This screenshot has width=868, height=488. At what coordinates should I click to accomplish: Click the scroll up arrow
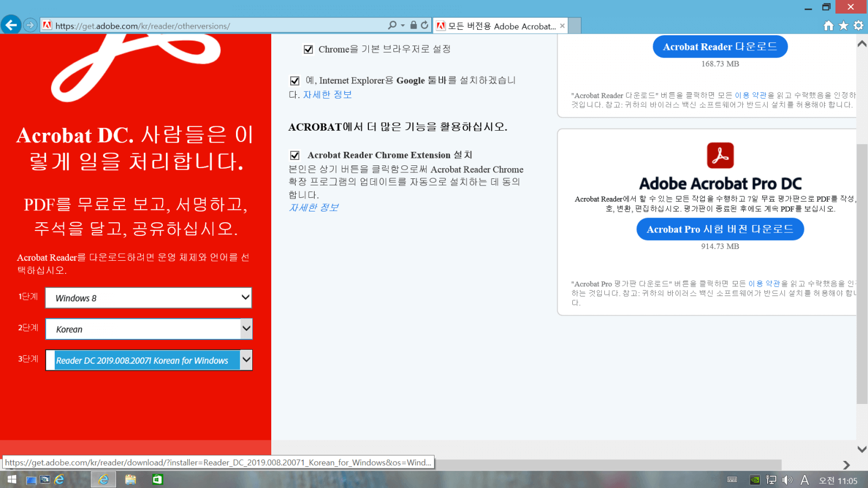pyautogui.click(x=862, y=44)
